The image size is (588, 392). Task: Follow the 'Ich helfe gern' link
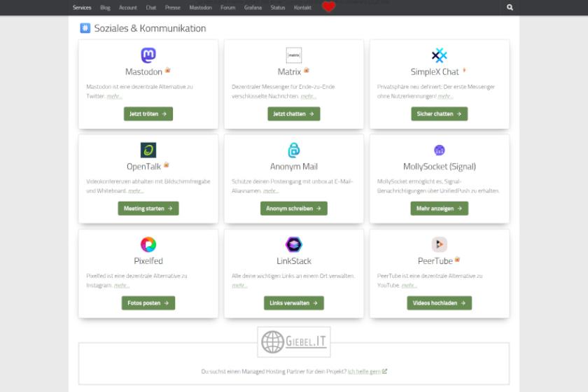(364, 372)
